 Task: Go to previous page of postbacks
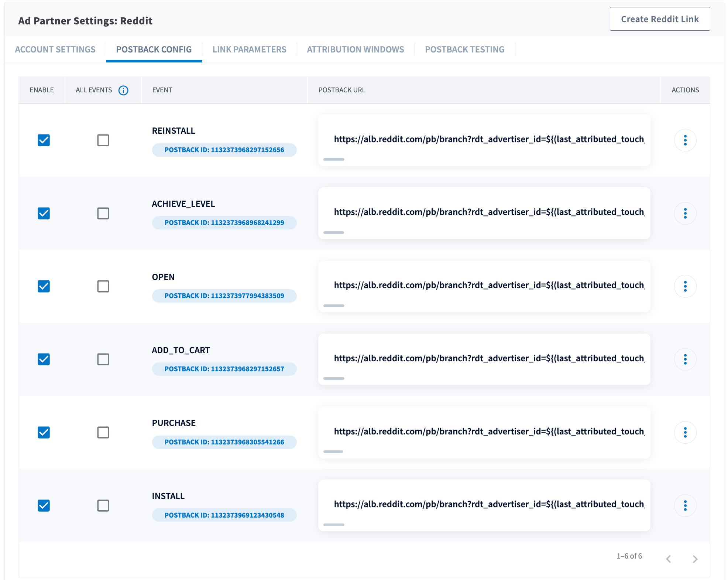669,559
